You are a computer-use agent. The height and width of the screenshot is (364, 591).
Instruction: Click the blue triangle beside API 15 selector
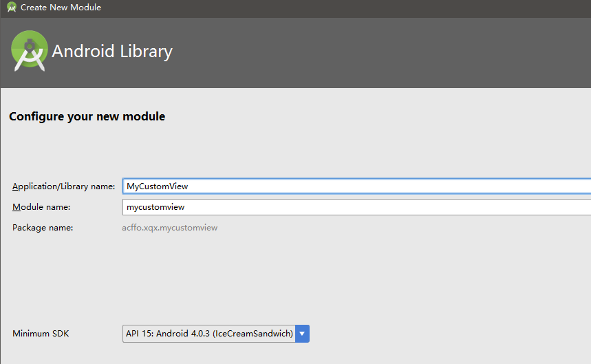(x=302, y=334)
